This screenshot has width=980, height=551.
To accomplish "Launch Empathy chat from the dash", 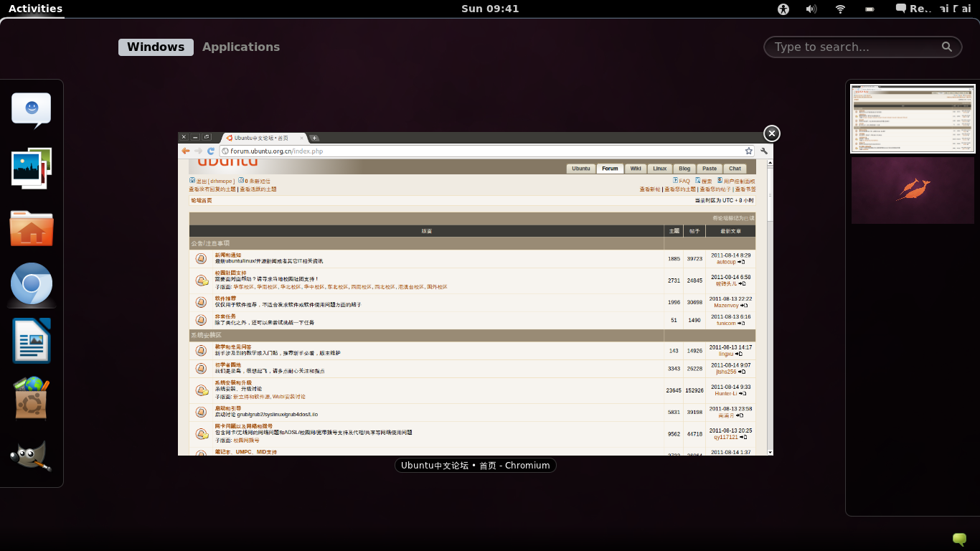I will 32,110.
